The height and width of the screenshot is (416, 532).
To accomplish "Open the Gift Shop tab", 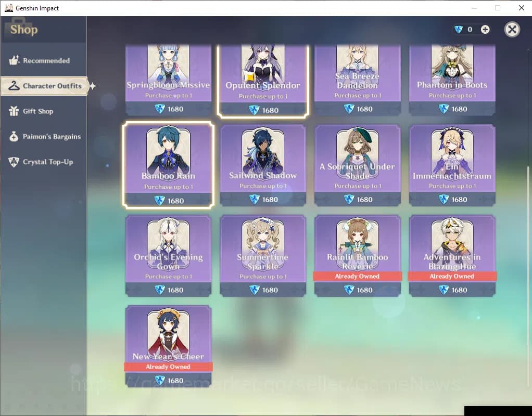I will (x=43, y=111).
